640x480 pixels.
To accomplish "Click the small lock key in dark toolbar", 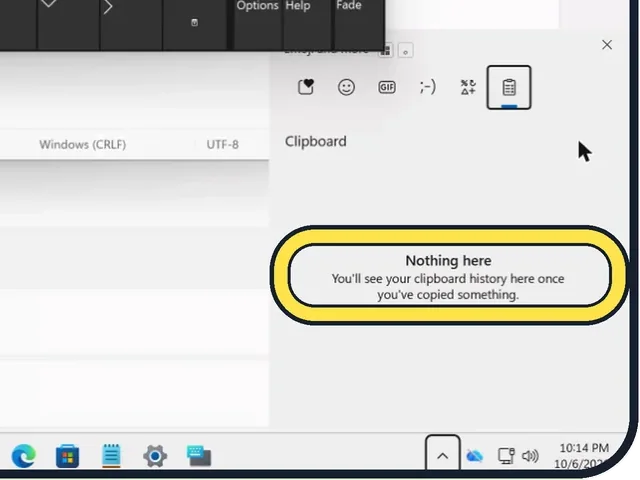I will [195, 22].
